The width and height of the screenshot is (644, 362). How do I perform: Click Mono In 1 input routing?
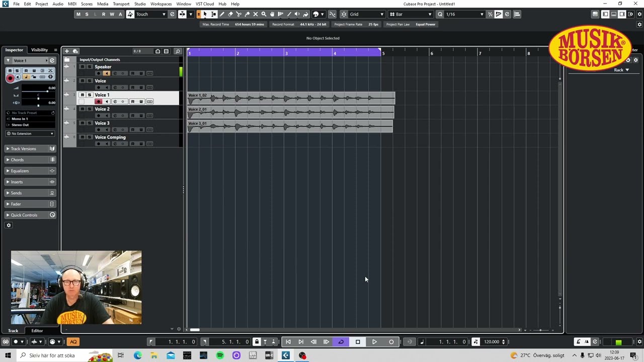click(x=30, y=119)
